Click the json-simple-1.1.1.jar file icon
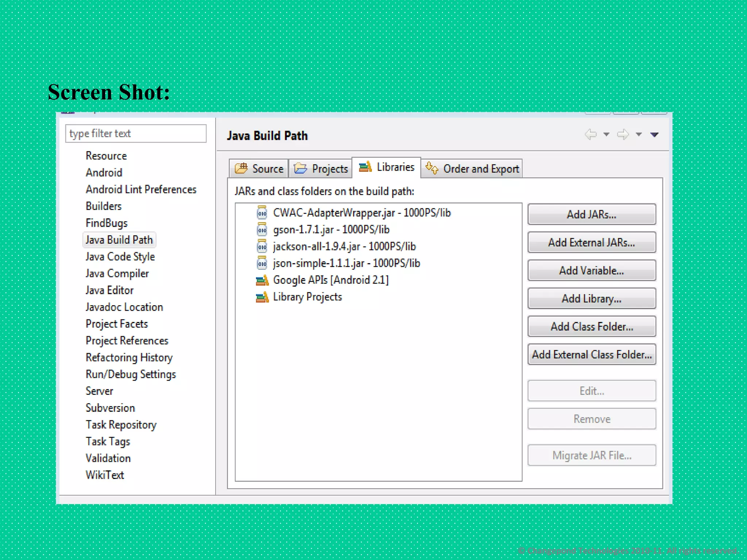This screenshot has width=747, height=560. (262, 263)
